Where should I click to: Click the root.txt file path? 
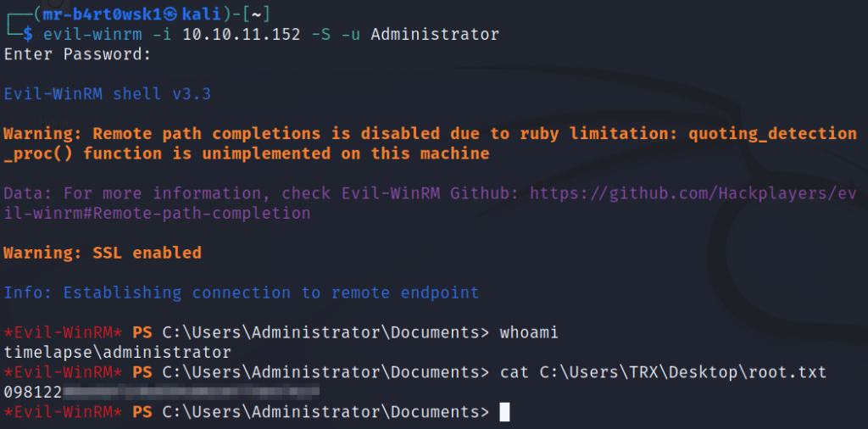click(x=683, y=372)
